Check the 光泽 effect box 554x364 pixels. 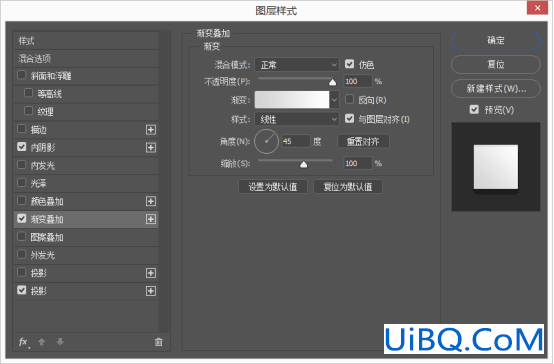pyautogui.click(x=22, y=183)
